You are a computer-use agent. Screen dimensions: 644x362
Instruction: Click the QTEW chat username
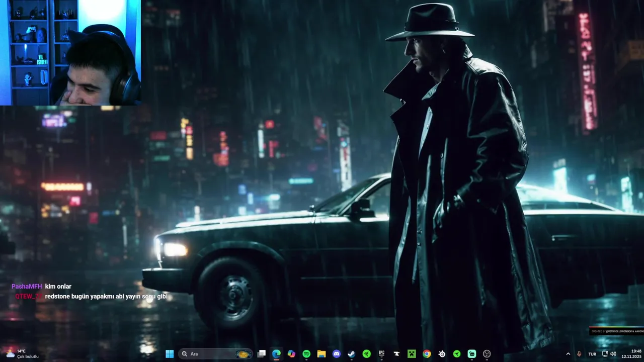coord(29,297)
